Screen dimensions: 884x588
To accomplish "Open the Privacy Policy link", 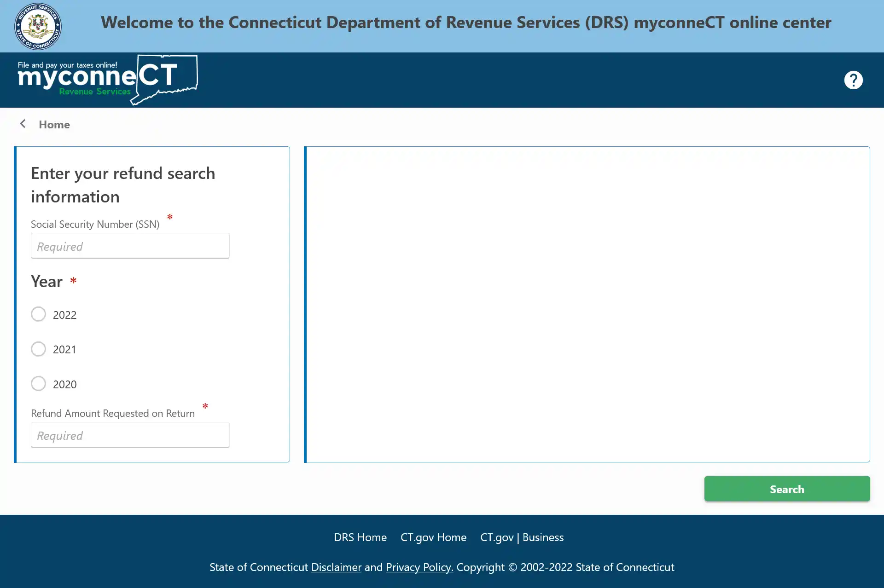I will [419, 567].
